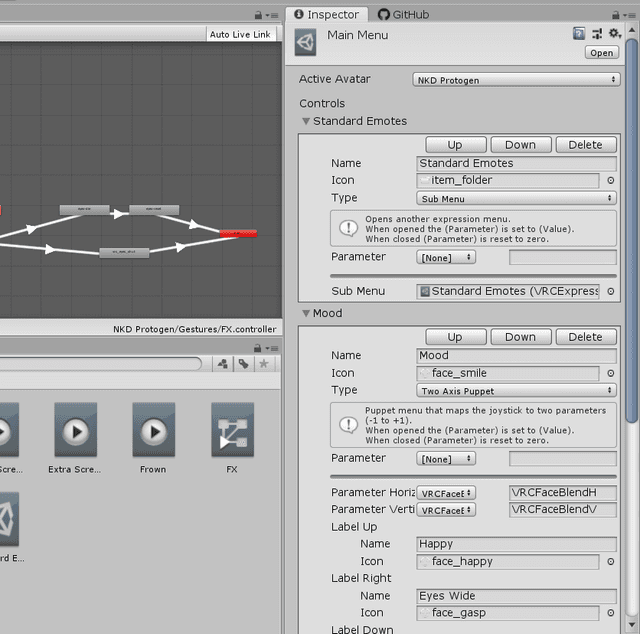The height and width of the screenshot is (634, 640).
Task: Switch to the GitHub tab
Action: (403, 15)
